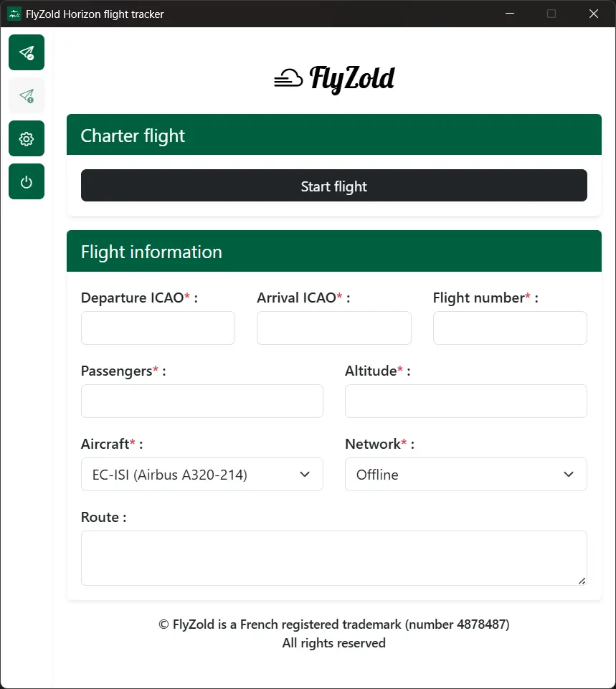The image size is (616, 689).
Task: Open the Network dropdown set to Offline
Action: [465, 474]
